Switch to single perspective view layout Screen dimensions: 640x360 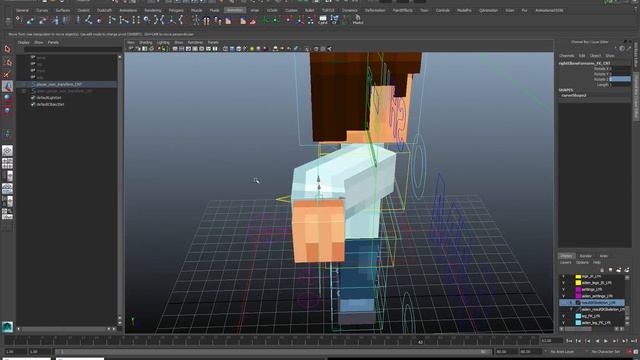pyautogui.click(x=7, y=151)
